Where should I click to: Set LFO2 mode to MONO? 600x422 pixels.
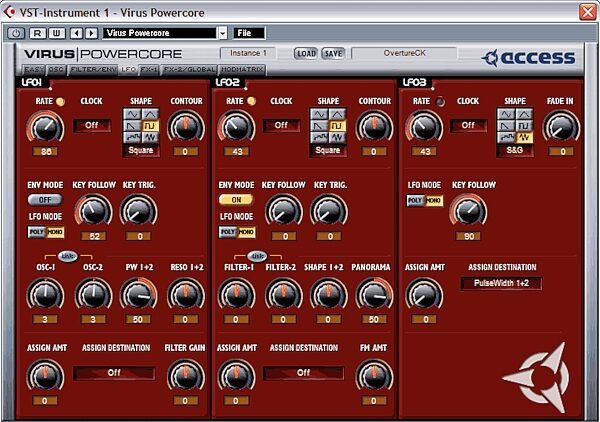[246, 232]
